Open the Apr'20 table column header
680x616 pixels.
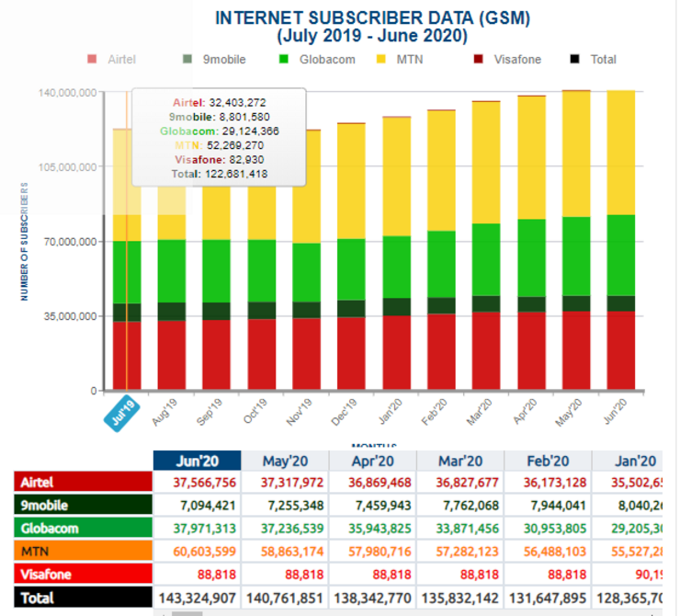373,461
